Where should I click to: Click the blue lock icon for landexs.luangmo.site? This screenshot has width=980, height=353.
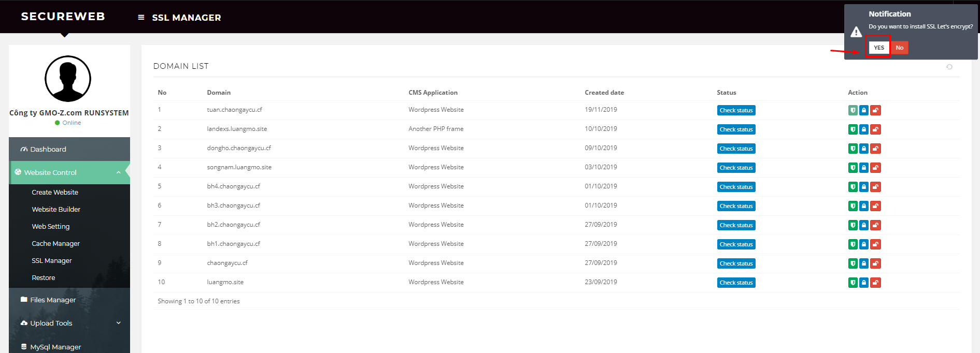click(864, 129)
